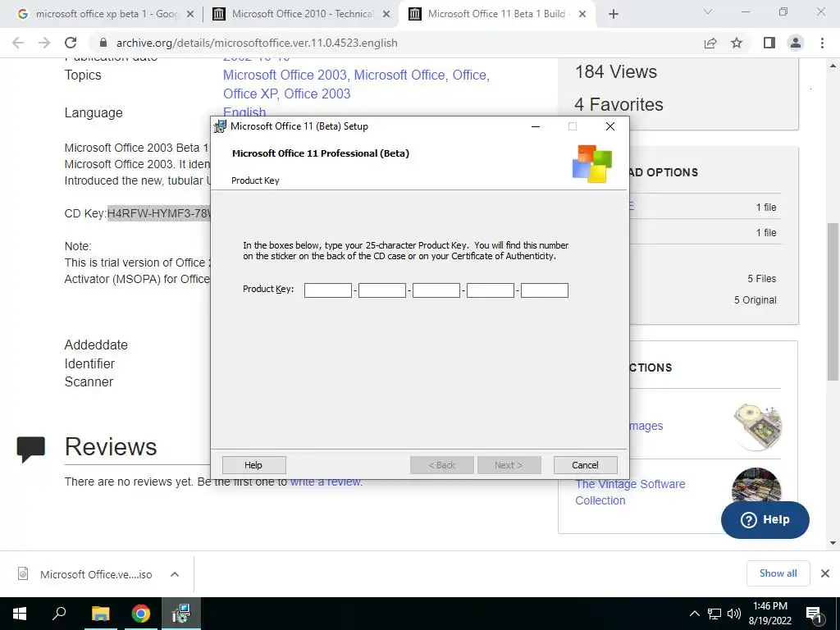
Task: Close the Office 11 Beta 1 tab
Action: coord(583,15)
